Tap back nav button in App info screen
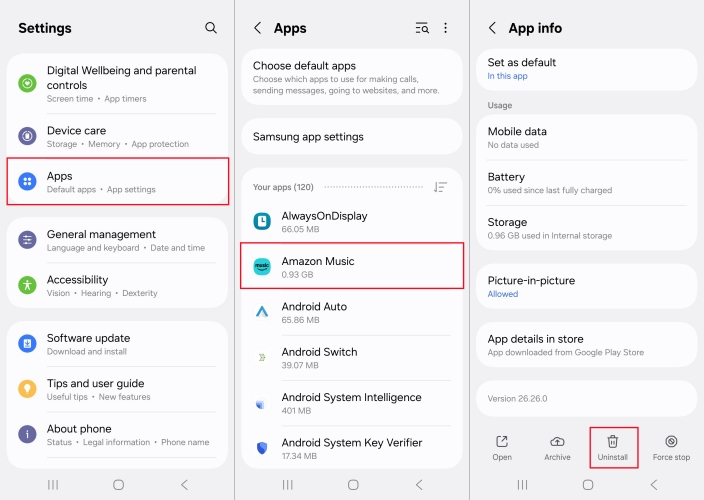The height and width of the screenshot is (500, 704). 654,485
